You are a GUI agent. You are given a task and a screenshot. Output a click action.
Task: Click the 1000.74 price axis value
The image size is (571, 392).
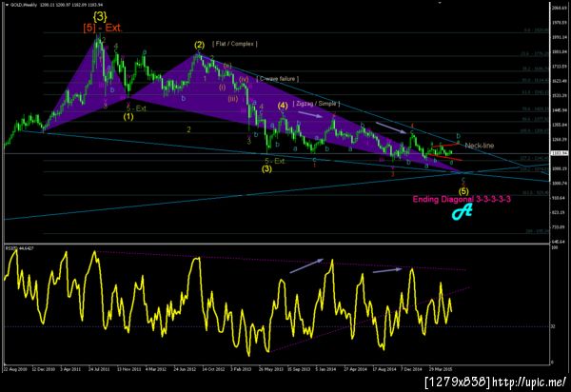click(561, 183)
